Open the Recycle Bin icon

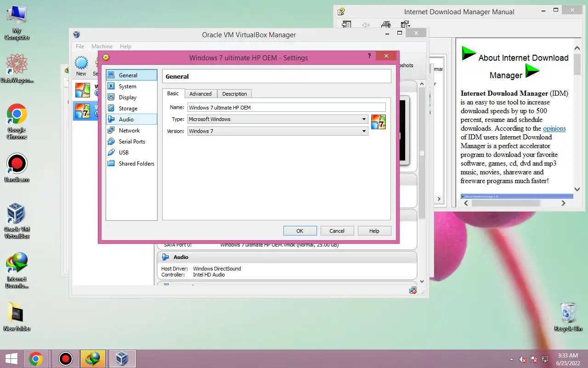point(568,317)
